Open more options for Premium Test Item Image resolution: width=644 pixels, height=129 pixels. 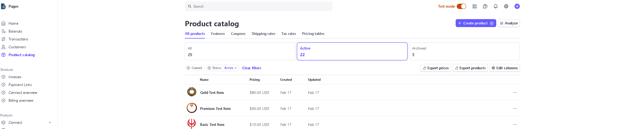(x=515, y=109)
